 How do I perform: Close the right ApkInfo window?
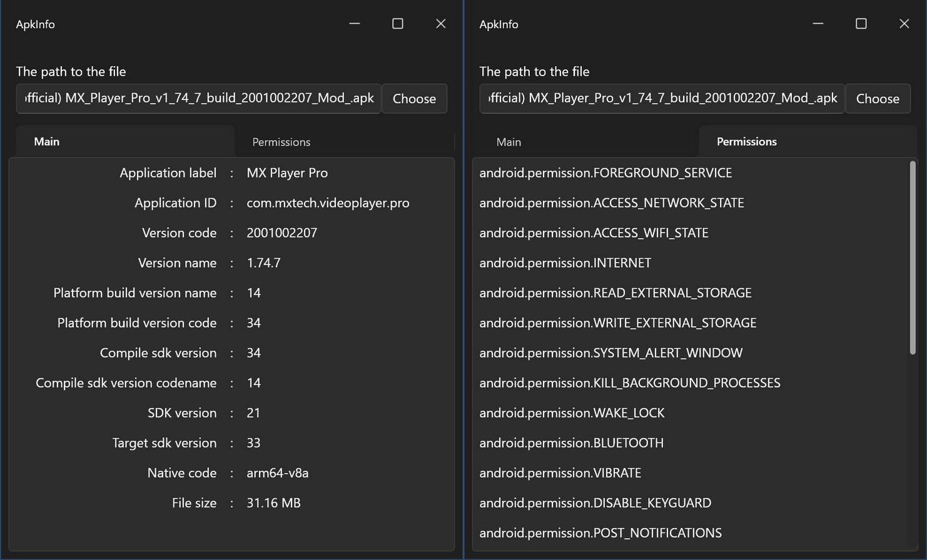point(904,24)
